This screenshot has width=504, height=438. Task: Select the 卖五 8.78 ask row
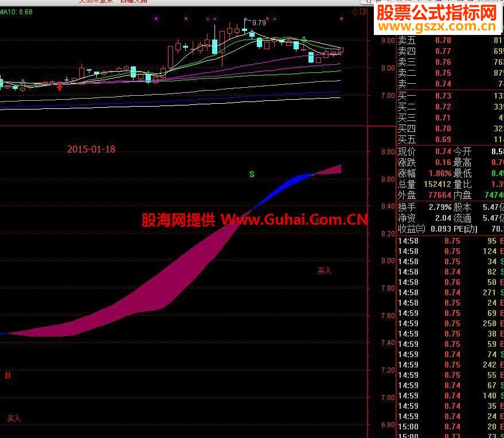click(450, 41)
